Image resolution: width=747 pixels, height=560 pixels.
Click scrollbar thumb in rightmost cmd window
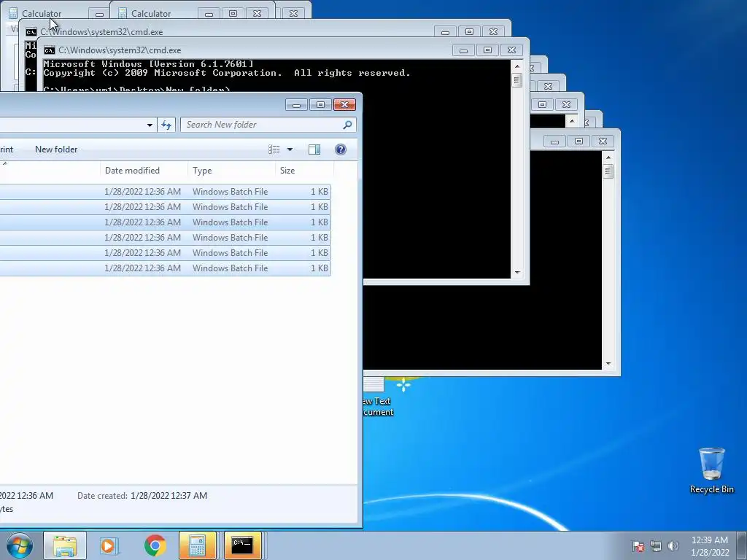(608, 171)
